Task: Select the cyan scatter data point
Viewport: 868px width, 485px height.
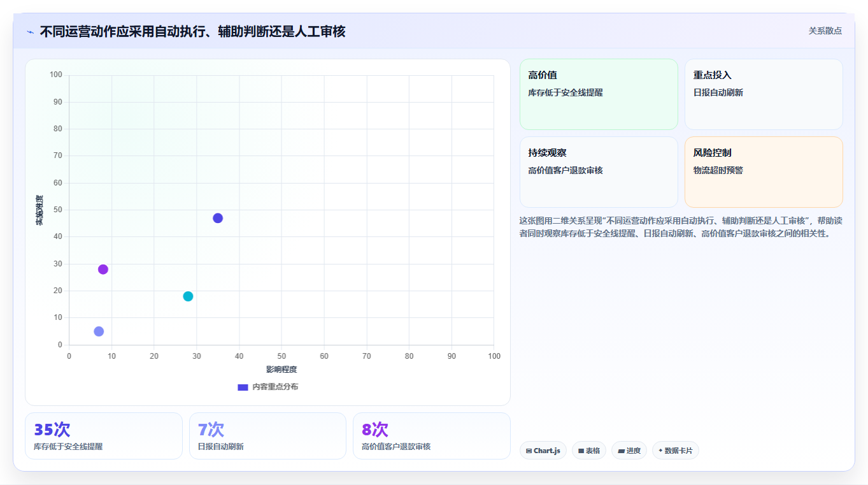Action: click(x=188, y=296)
